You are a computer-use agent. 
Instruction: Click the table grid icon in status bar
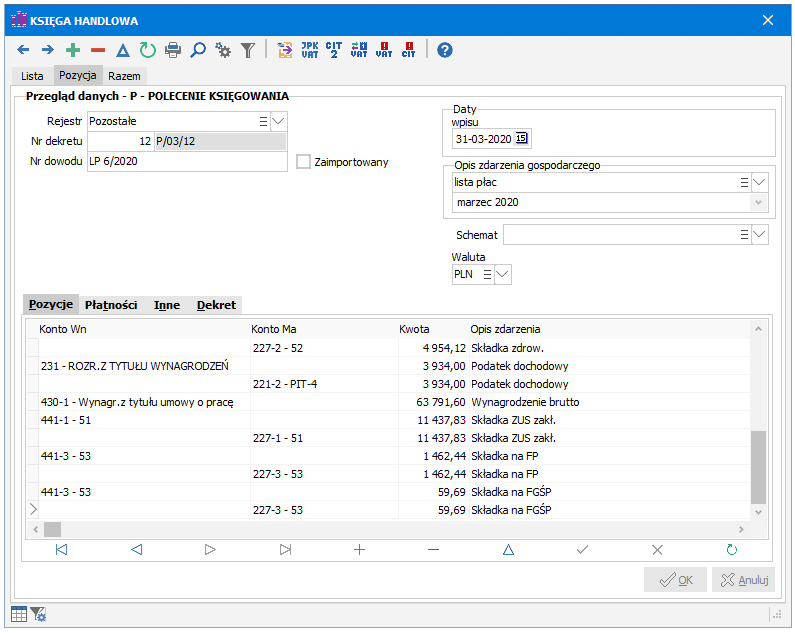[19, 614]
